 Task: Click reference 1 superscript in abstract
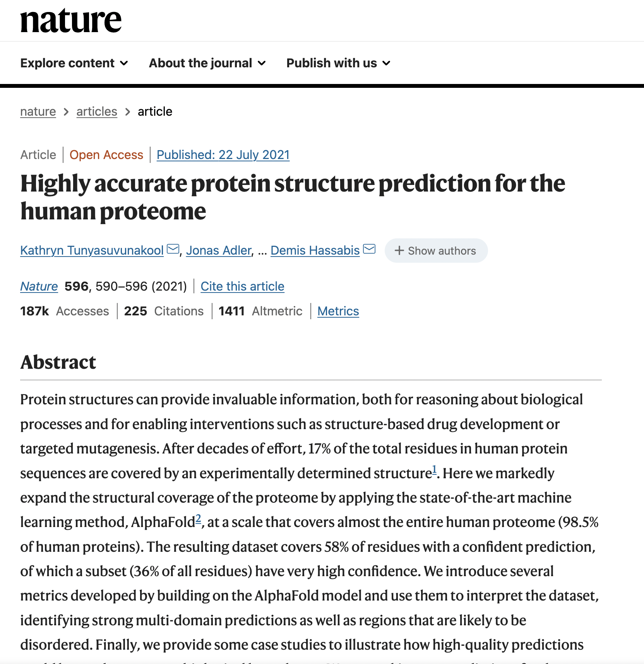point(434,469)
